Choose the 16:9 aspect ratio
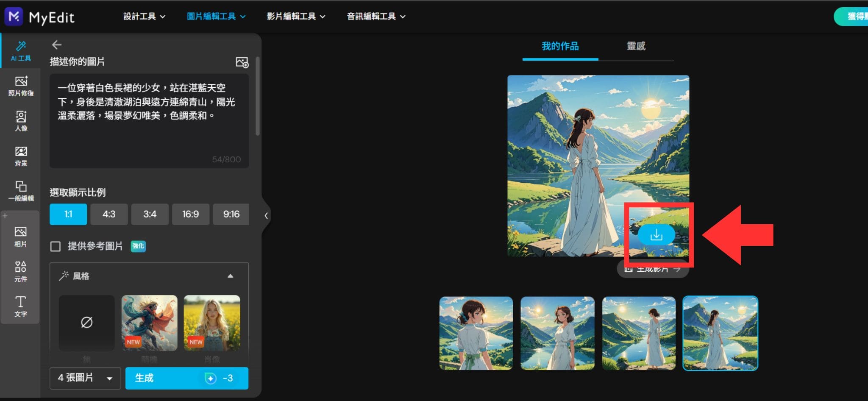The image size is (868, 401). (x=190, y=214)
